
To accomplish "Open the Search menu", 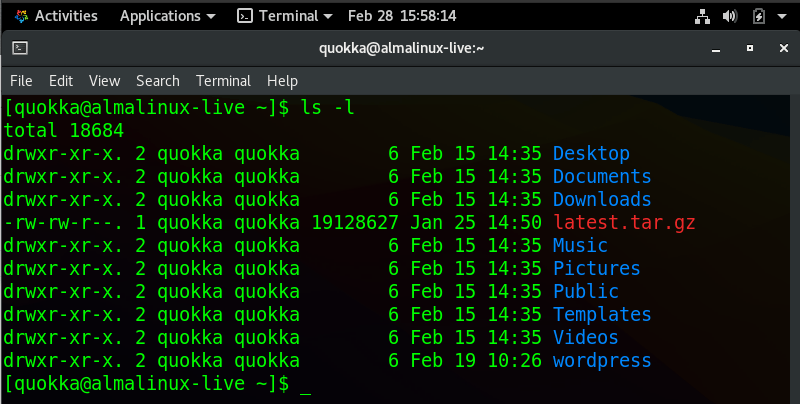I will (158, 81).
